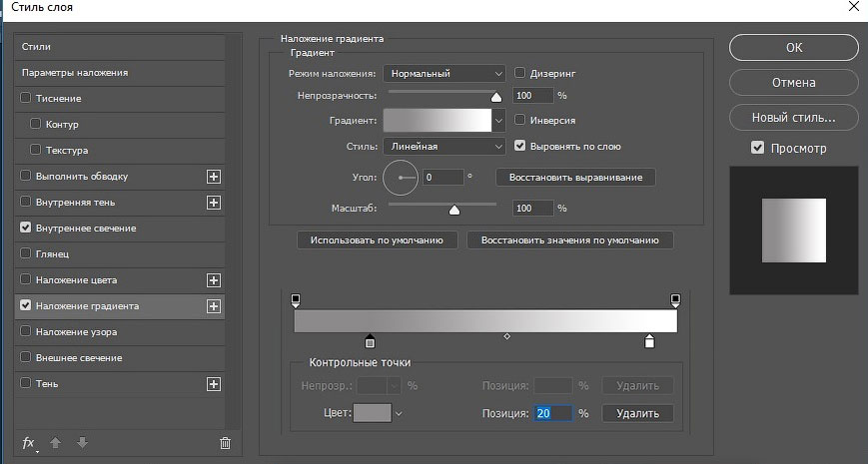This screenshot has height=464, width=868.
Task: Click plus icon next to Наложение цвета
Action: pyautogui.click(x=213, y=280)
